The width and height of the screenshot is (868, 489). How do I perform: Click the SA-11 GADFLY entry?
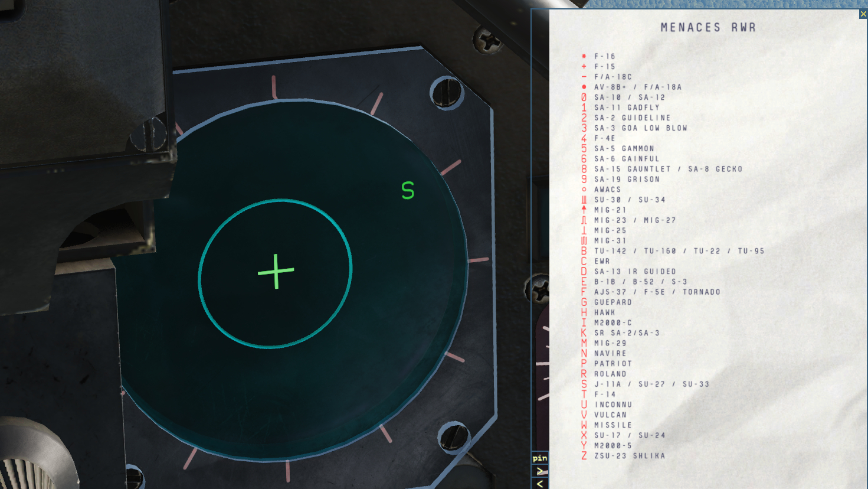tap(627, 107)
